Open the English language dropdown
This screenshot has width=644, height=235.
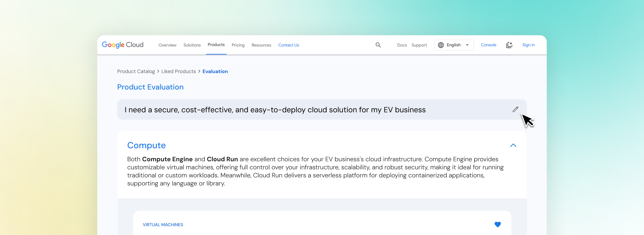pyautogui.click(x=454, y=45)
